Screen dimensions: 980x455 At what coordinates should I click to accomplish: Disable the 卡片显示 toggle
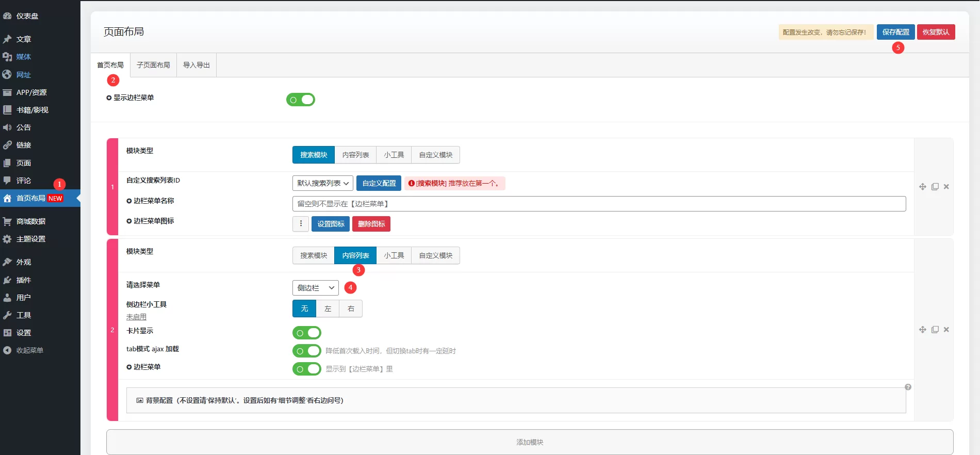point(307,333)
